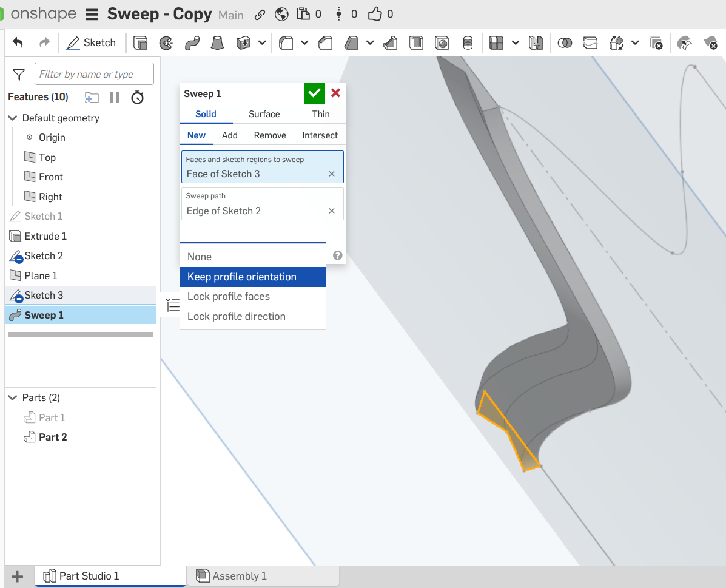Switch to the Remove operation tab
Screen dimensions: 726x588
click(x=270, y=135)
